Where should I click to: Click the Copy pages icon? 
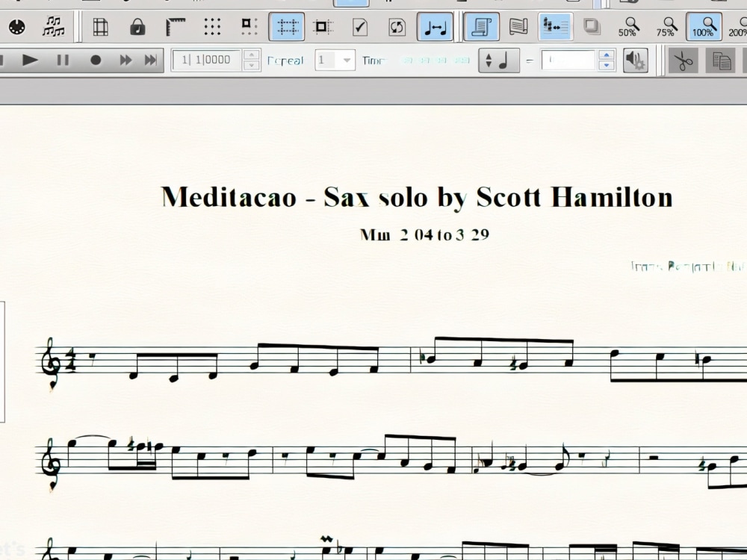tap(721, 61)
